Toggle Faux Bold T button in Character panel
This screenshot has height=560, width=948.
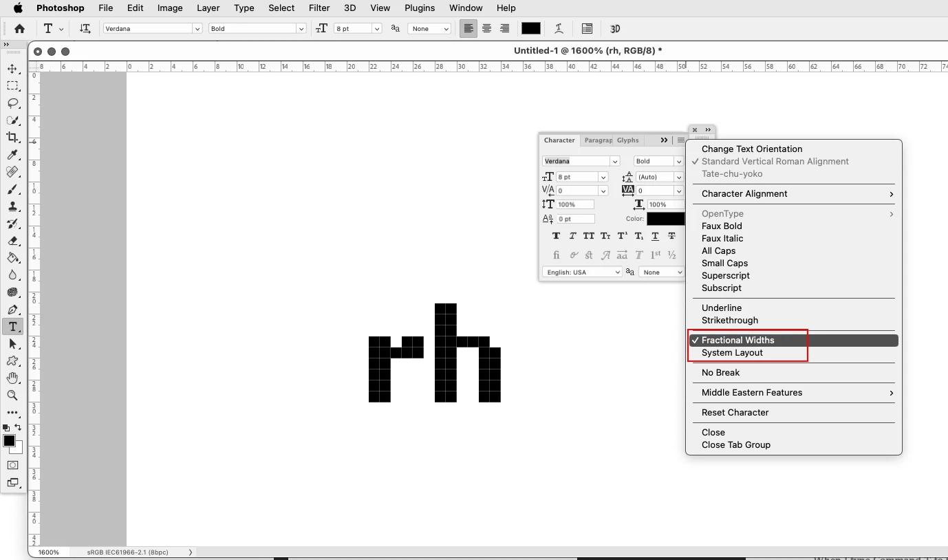[556, 236]
